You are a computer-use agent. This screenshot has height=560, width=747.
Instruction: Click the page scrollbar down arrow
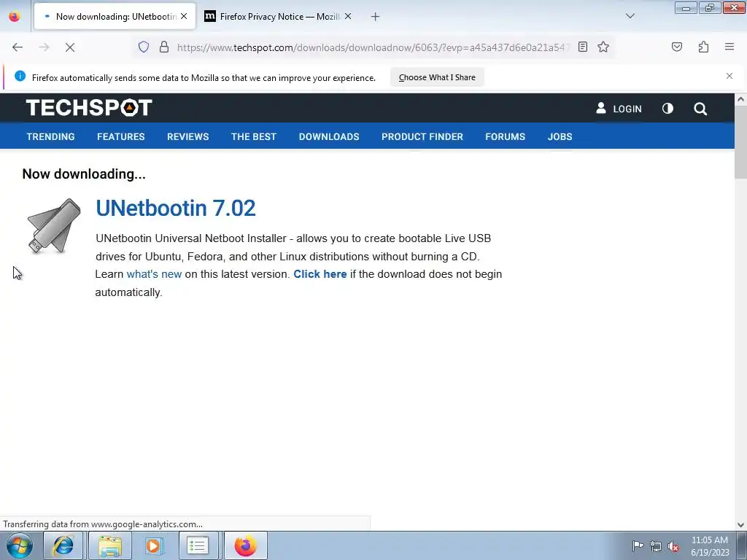740,525
